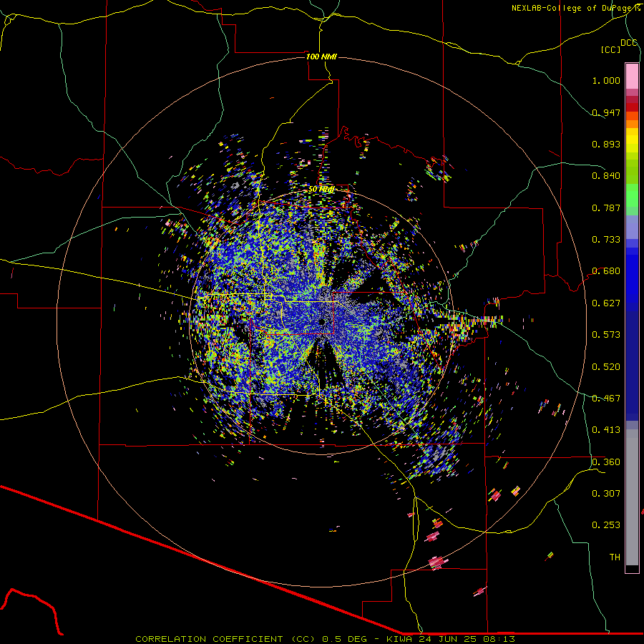Screen dimensions: 644x644
Task: Select the 0.840 scale label
Action: point(606,176)
